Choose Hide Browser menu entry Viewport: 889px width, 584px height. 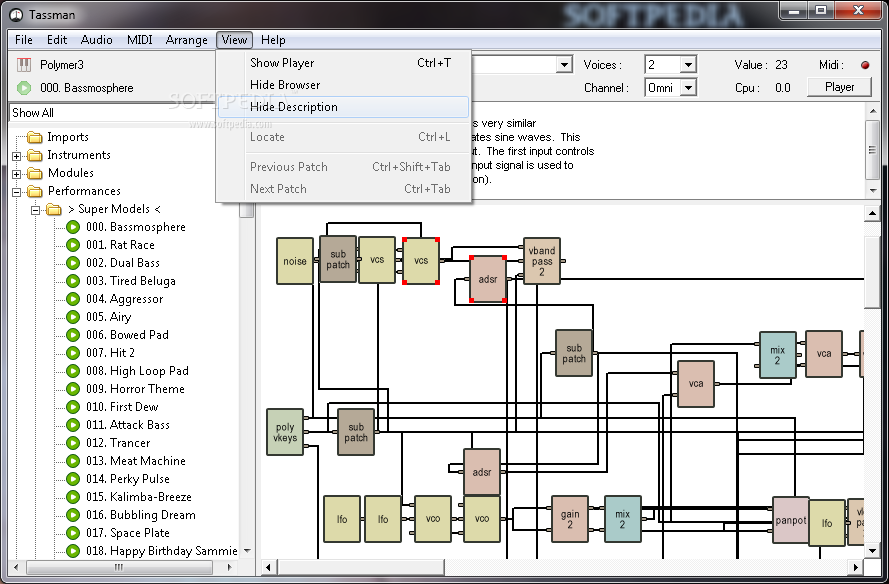[344, 85]
